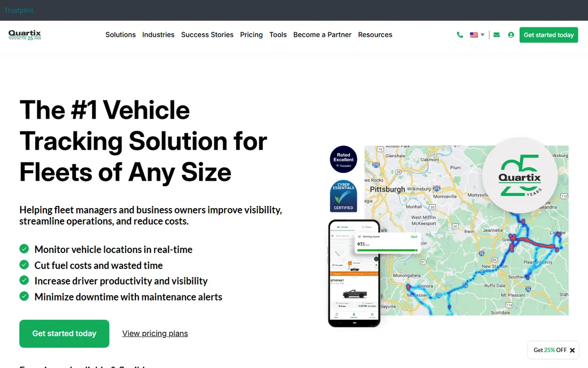This screenshot has height=368, width=588.
Task: Click the email envelope icon
Action: tap(497, 35)
